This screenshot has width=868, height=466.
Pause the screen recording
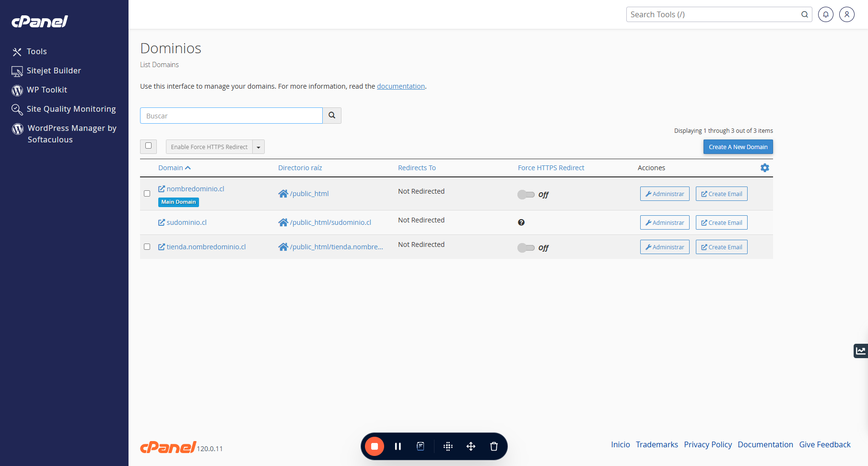coord(398,446)
